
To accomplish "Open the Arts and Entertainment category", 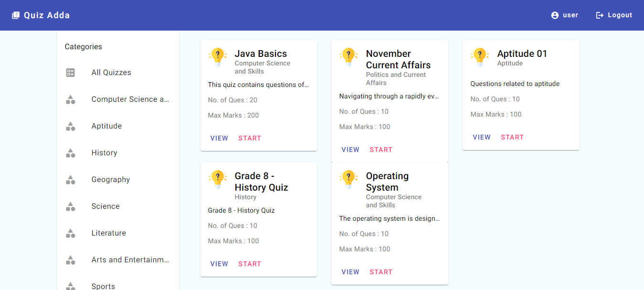I will pos(130,260).
